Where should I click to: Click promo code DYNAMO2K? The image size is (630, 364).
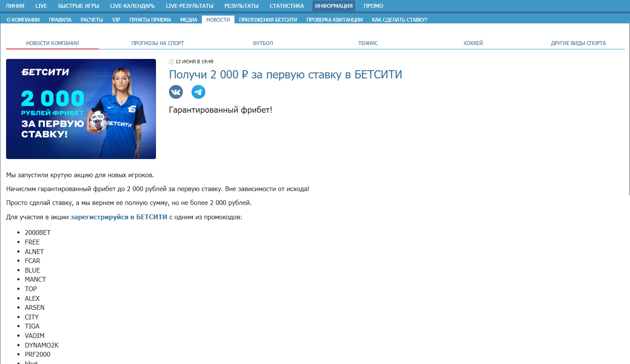pos(42,345)
